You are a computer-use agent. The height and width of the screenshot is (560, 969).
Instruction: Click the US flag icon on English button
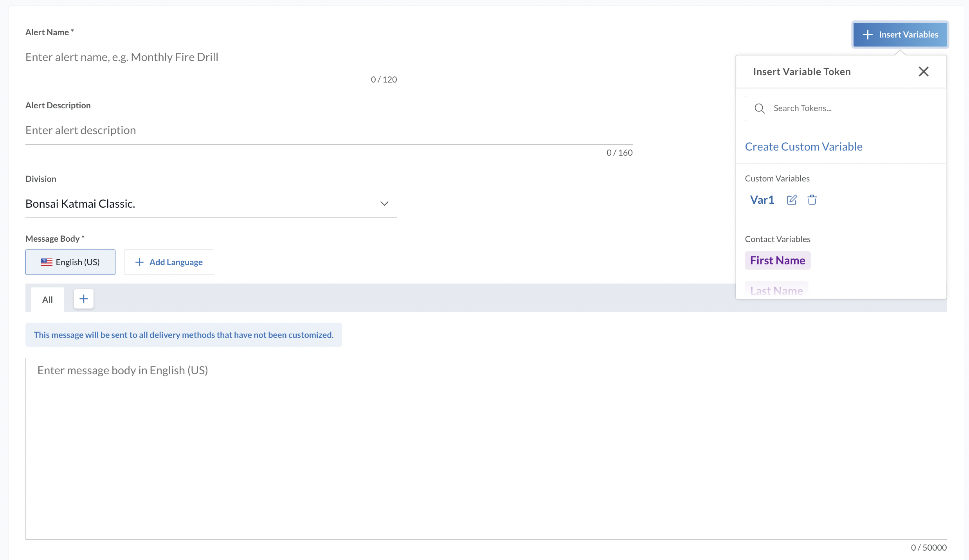click(47, 262)
